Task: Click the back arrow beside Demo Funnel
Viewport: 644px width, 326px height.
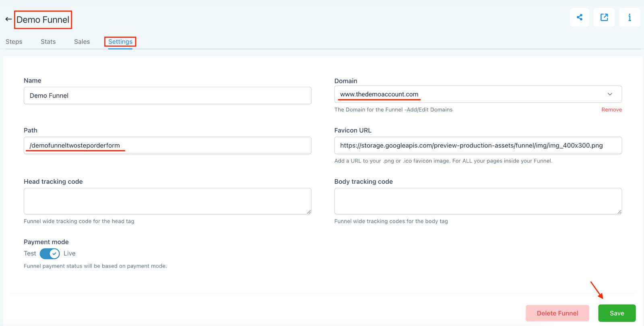Action: (8, 19)
